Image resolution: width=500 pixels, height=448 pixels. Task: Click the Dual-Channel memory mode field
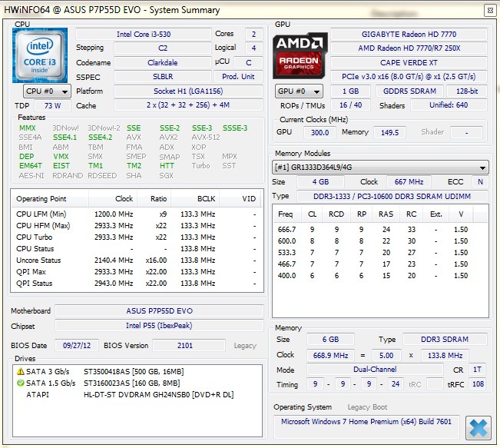click(x=375, y=370)
